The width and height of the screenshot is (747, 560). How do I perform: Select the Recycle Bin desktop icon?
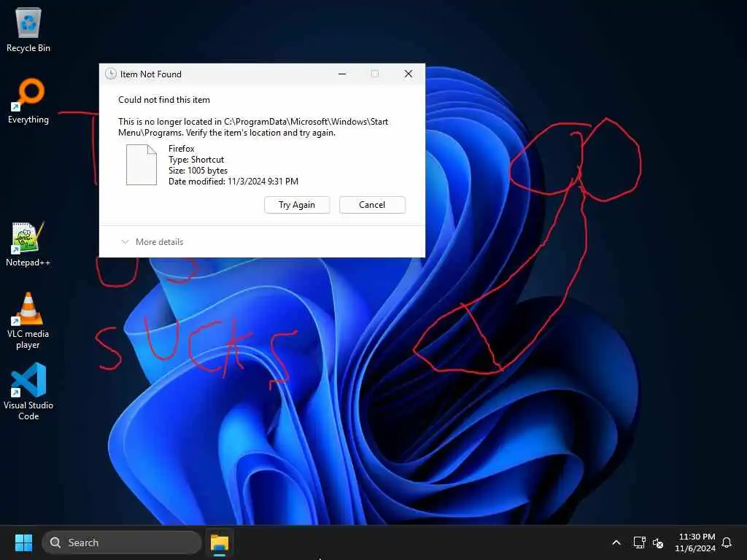click(x=28, y=29)
